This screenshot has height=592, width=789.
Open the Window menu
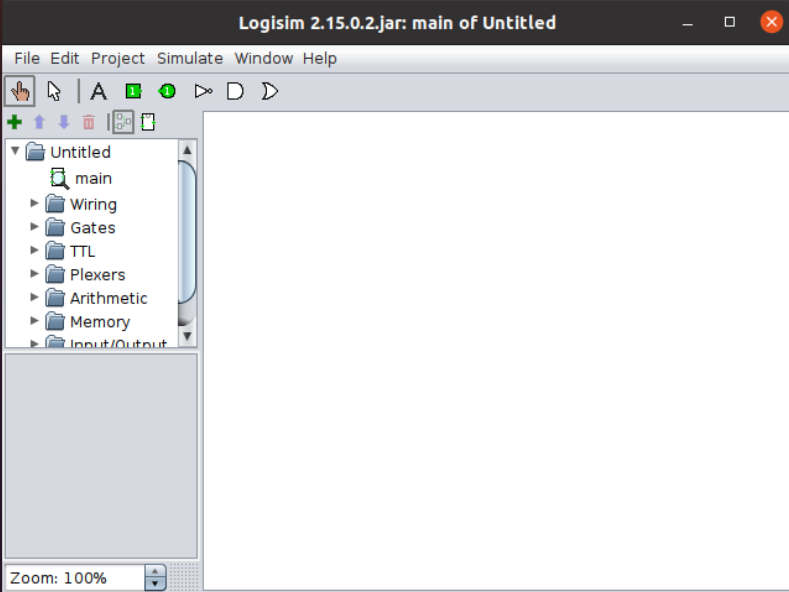(264, 58)
